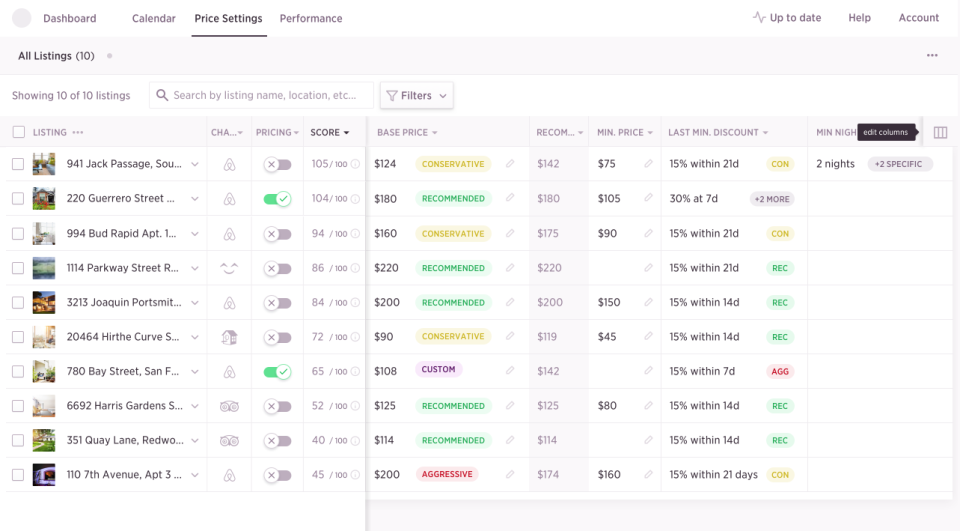Turn off pricing for 220 Guerrero Street

pyautogui.click(x=277, y=199)
